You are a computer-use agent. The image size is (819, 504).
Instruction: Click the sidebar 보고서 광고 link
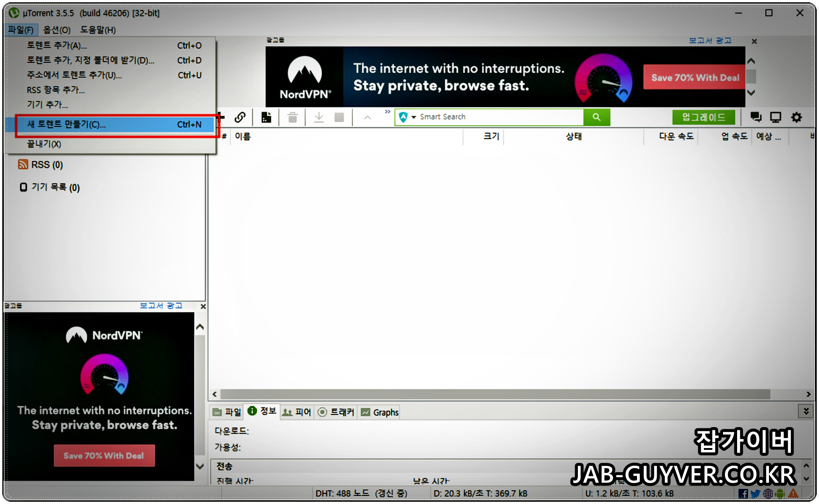161,306
